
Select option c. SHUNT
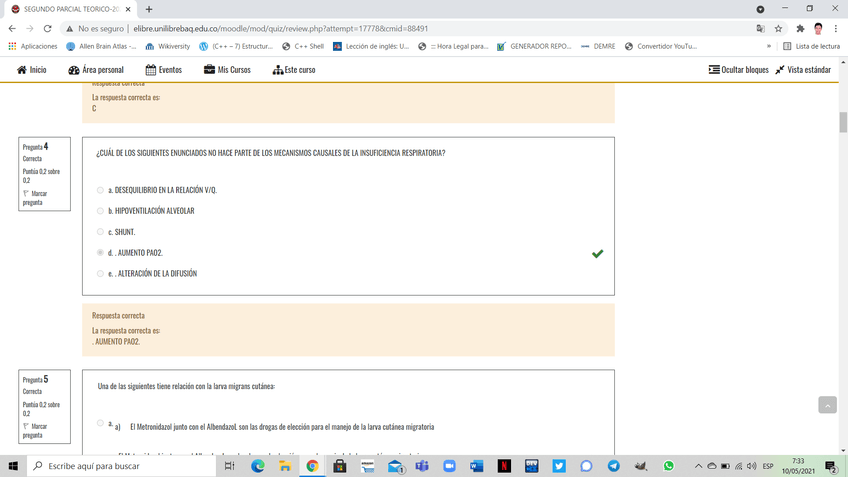tap(100, 232)
